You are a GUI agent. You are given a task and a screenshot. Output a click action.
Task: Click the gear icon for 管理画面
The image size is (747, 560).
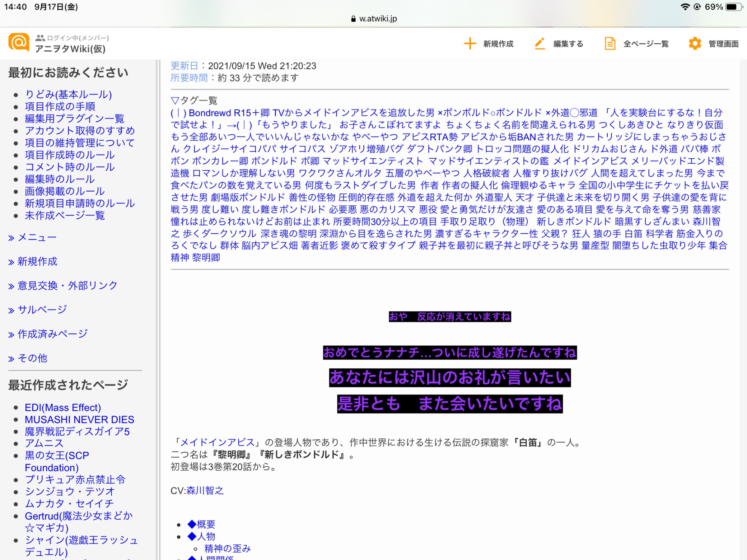pos(695,44)
